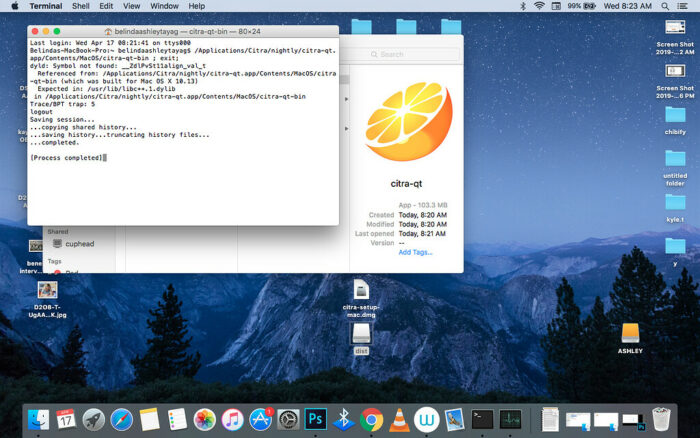Click Bluetooth status icon in menu bar
The height and width of the screenshot is (438, 700).
coord(523,6)
